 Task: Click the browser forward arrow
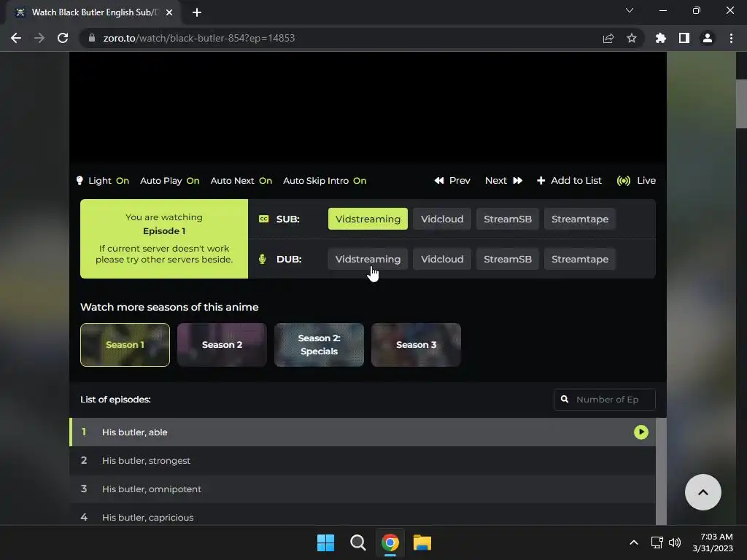point(39,38)
